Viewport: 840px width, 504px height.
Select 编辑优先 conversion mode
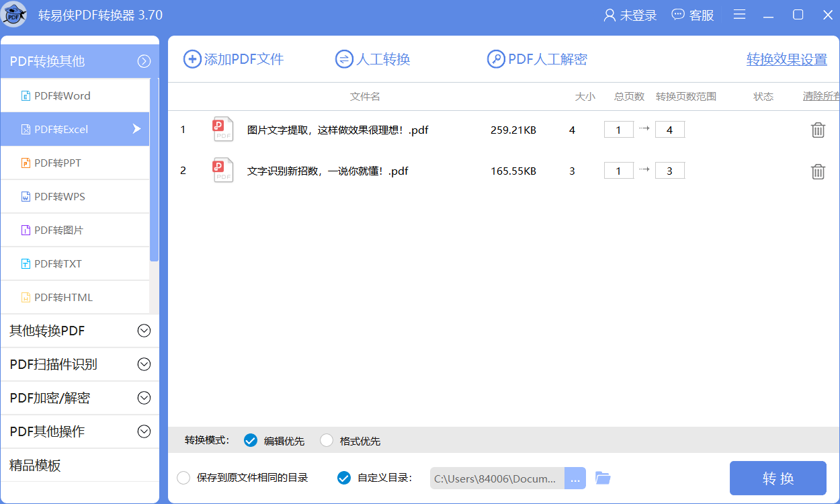click(x=251, y=441)
